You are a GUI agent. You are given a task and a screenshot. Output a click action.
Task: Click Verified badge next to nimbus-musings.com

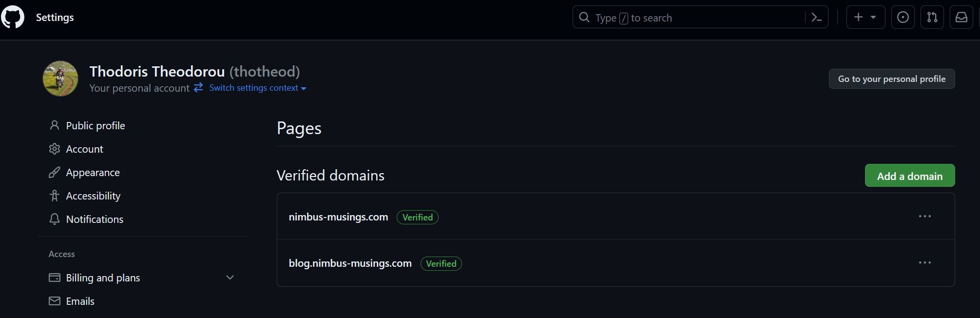(x=418, y=218)
